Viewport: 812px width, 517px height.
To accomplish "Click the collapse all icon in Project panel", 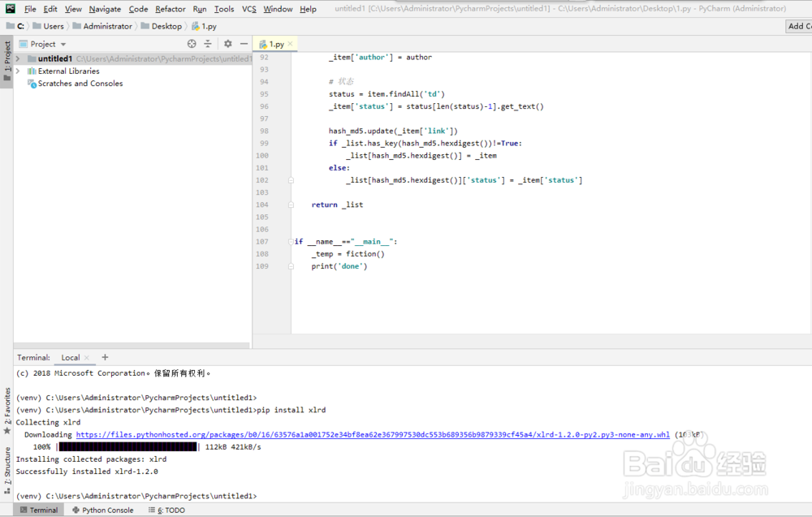I will coord(208,44).
